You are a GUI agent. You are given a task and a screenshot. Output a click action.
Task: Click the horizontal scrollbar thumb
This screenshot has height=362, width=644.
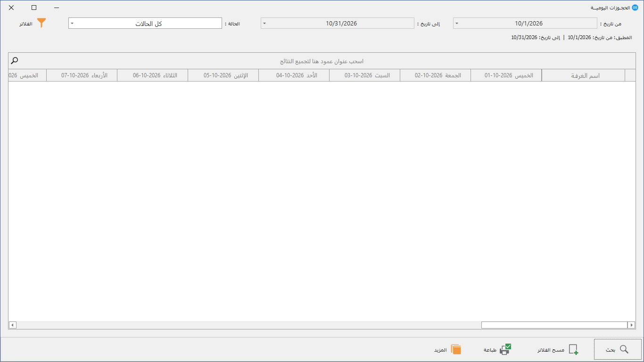point(554,325)
